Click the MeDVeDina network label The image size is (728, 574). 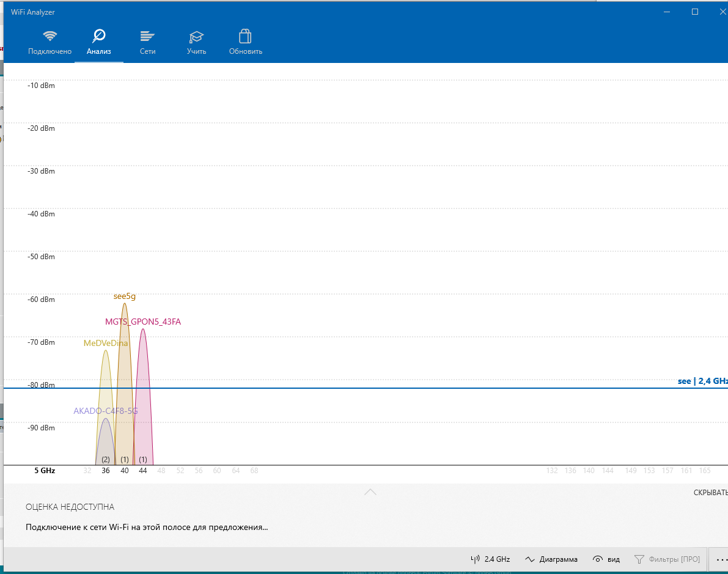(x=106, y=344)
